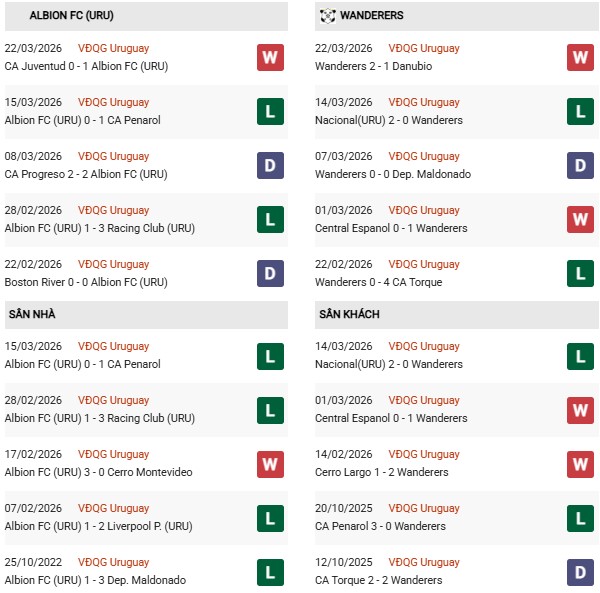Click the L badge for Liverpool P. match

pos(270,517)
